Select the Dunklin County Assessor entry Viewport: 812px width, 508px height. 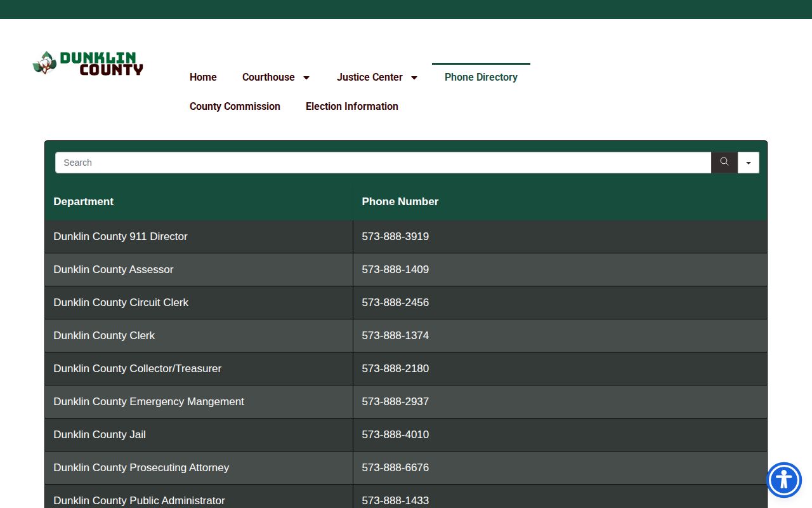(114, 269)
